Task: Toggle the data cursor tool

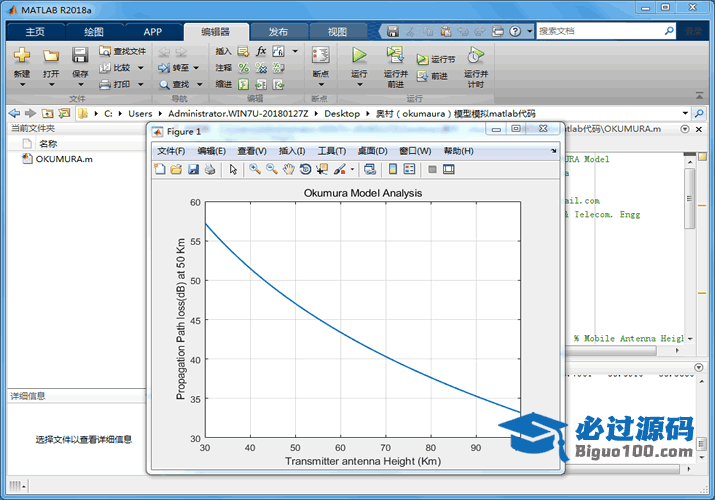Action: (x=322, y=170)
